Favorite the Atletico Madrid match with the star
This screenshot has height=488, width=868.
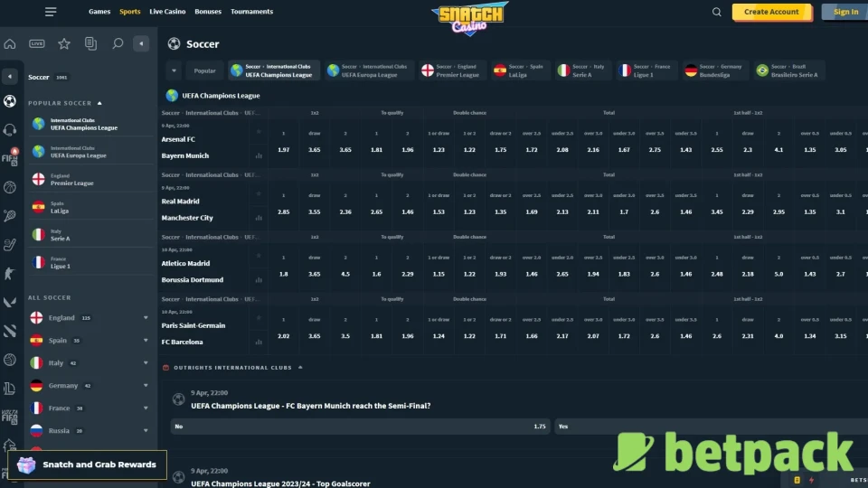pyautogui.click(x=259, y=256)
